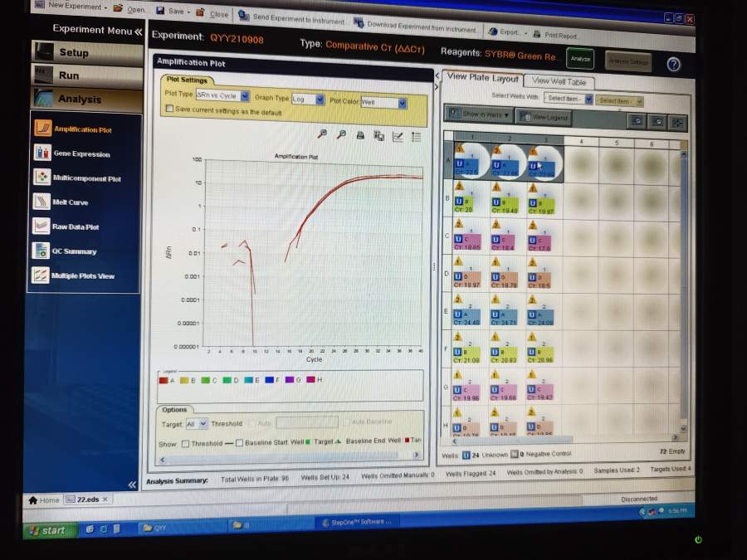Check the Baseline Start checkbox
Screen dimensions: 747x560
pos(240,443)
